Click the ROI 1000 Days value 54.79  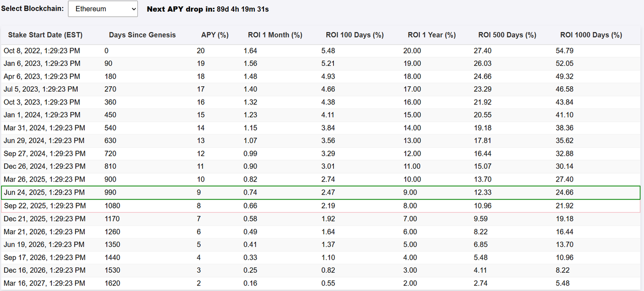click(564, 50)
